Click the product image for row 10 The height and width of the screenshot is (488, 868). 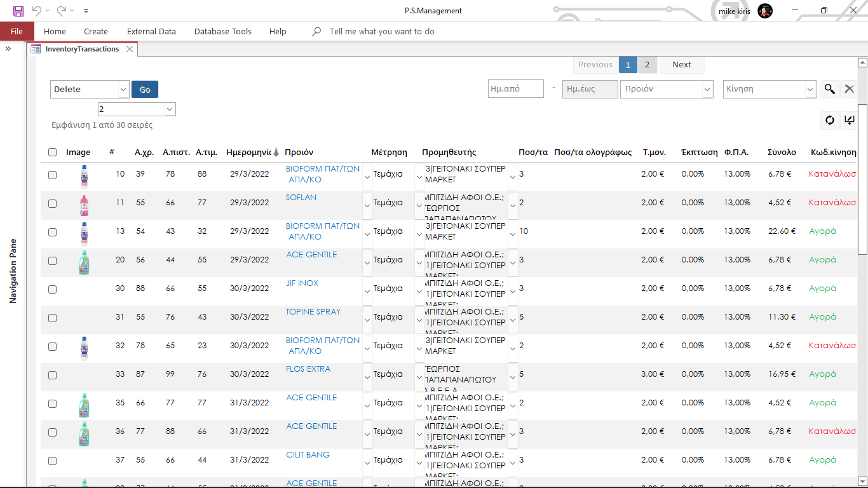(x=84, y=177)
